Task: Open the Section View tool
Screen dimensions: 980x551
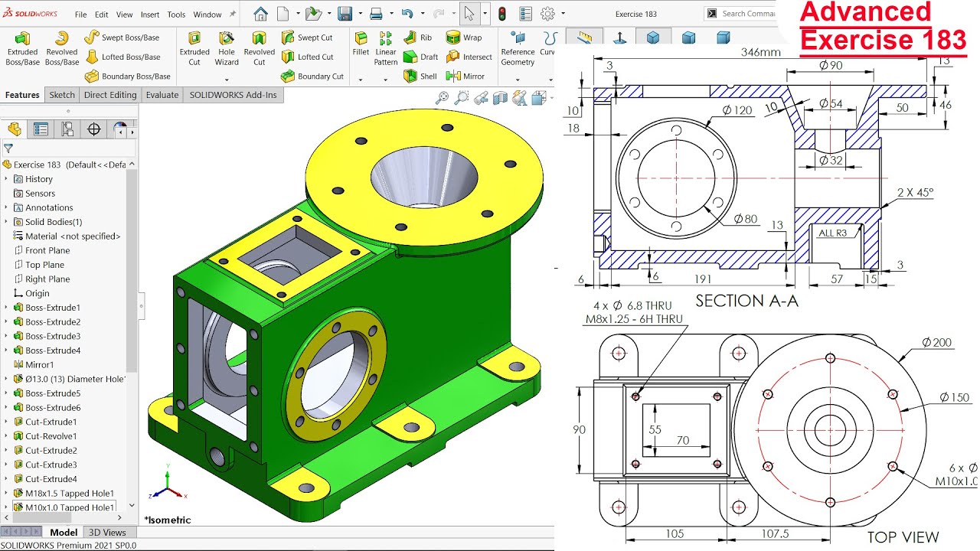Action: coord(500,97)
